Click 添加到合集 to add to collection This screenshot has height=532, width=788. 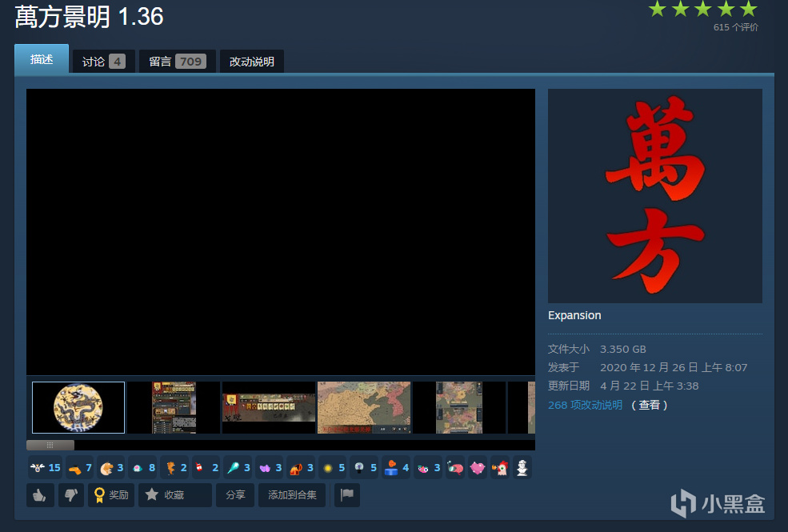tap(292, 495)
